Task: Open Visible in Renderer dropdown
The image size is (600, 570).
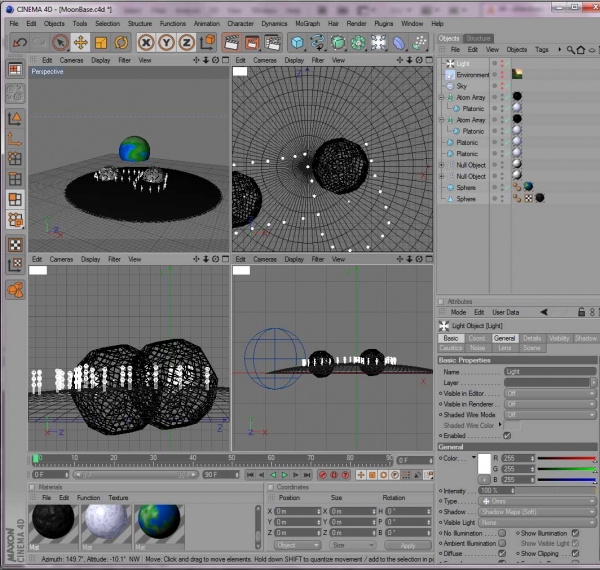Action: click(550, 404)
